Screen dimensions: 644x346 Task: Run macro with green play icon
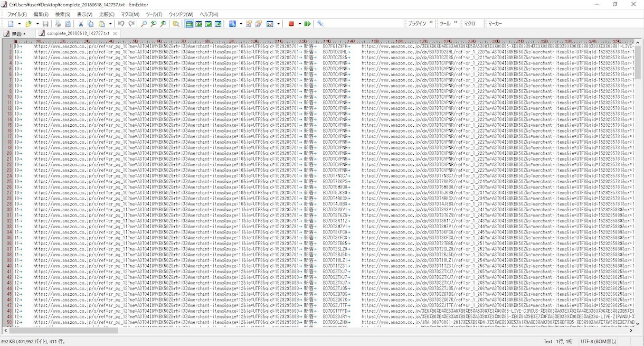307,24
